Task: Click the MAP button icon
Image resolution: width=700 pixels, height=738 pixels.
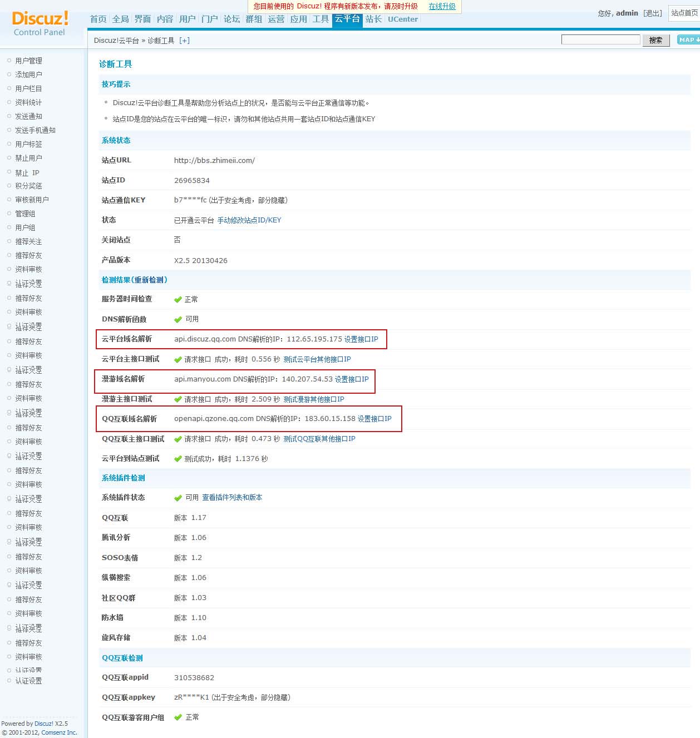Action: 688,39
